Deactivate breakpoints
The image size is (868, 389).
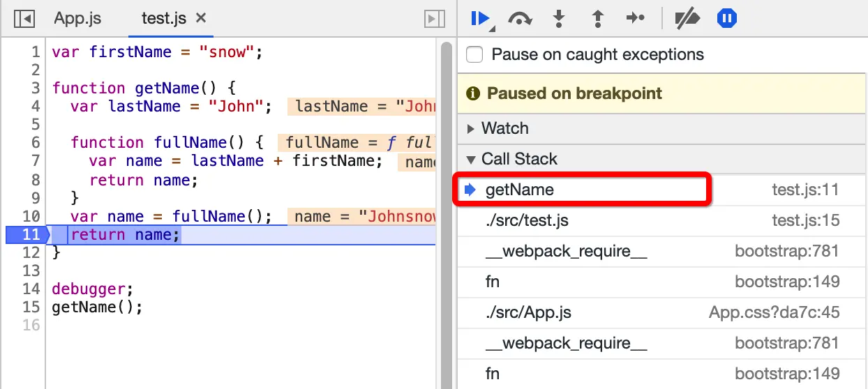pos(687,19)
